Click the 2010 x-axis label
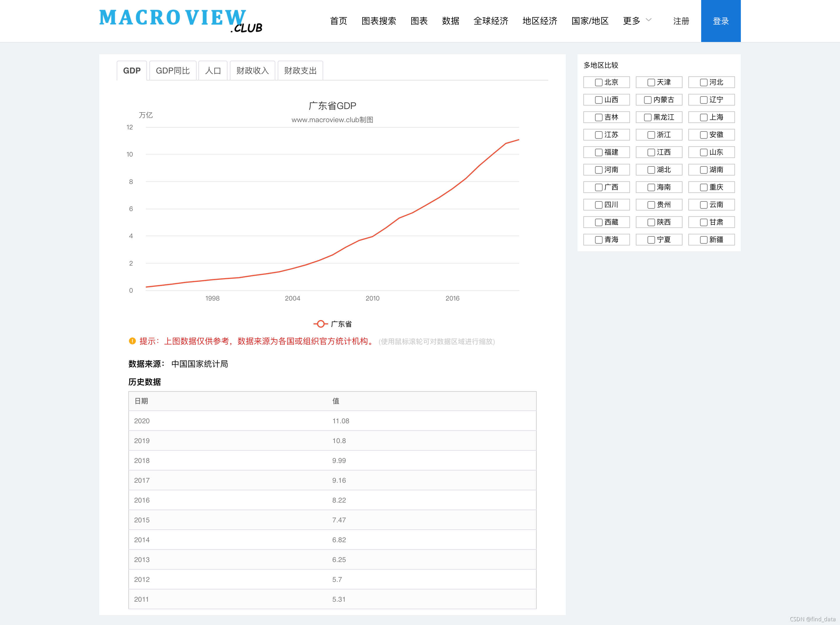The width and height of the screenshot is (840, 625). (372, 298)
